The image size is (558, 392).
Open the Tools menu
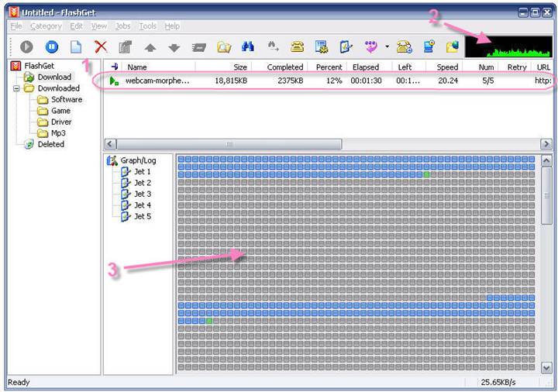[147, 26]
